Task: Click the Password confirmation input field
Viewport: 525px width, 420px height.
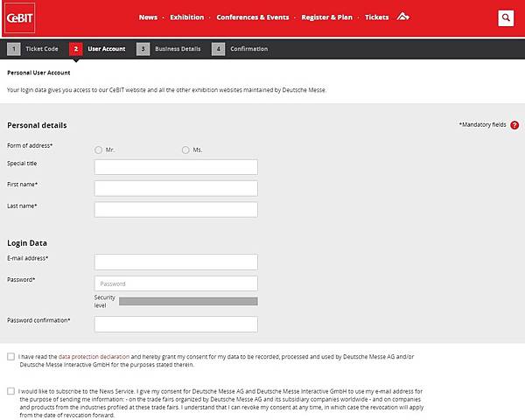Action: [176, 325]
